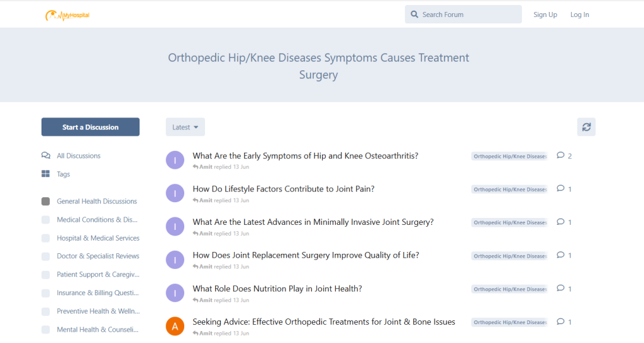The image size is (644, 343).
Task: Click the Log In link
Action: (x=579, y=14)
